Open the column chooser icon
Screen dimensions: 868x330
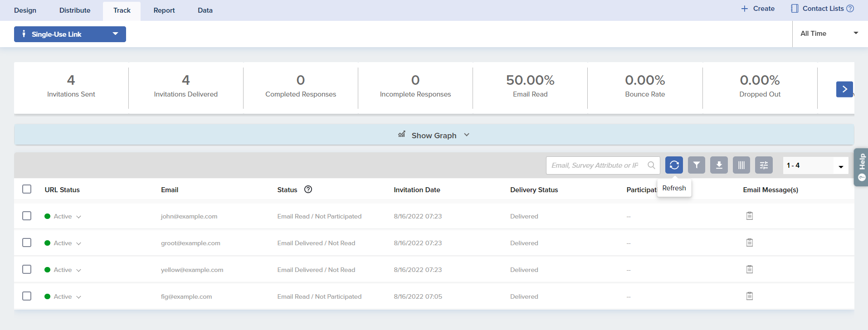tap(741, 165)
